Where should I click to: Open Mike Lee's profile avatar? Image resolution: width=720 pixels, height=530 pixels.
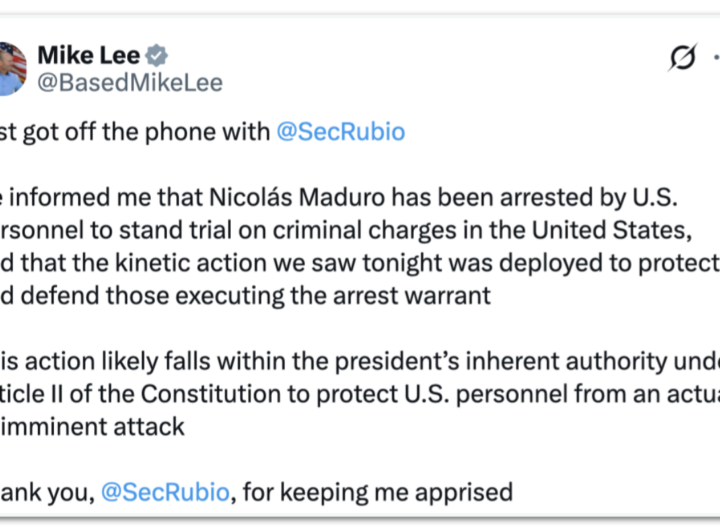coord(10,68)
